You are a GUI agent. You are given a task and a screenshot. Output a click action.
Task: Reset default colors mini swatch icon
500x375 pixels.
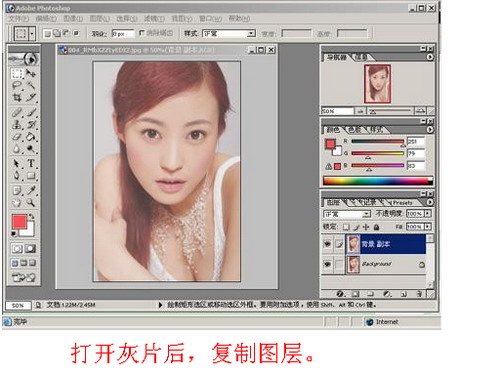pyautogui.click(x=14, y=234)
